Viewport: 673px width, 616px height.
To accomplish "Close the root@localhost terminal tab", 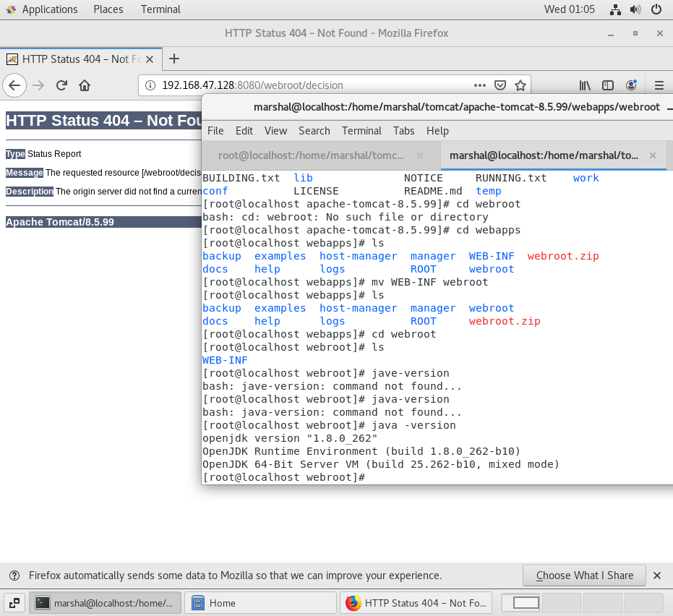I will (x=420, y=155).
